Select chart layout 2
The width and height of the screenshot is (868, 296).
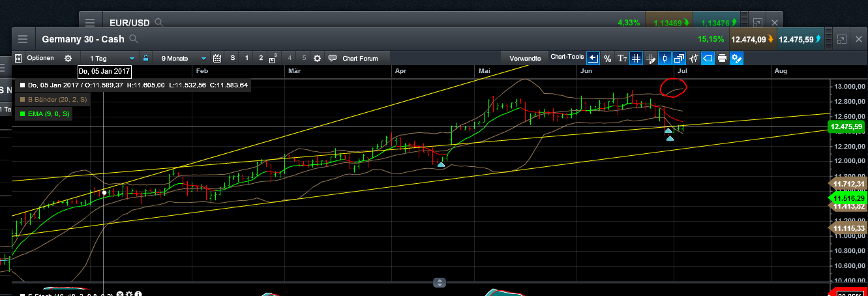261,58
